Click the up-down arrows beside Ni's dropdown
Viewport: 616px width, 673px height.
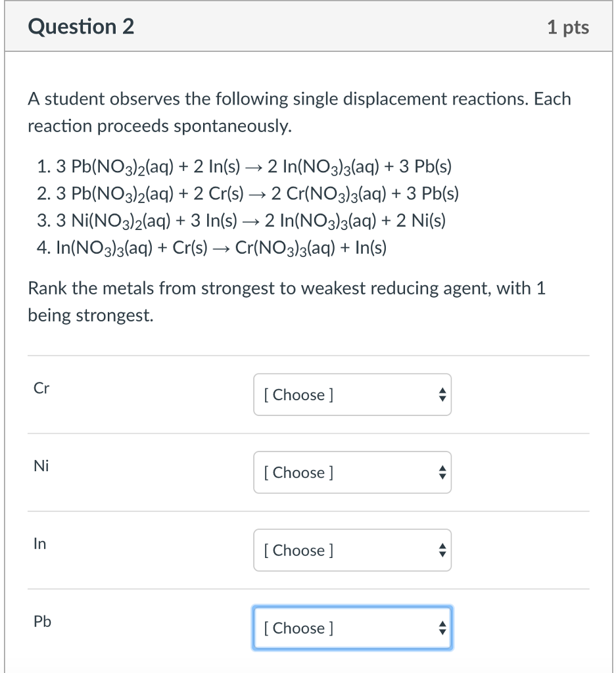(442, 473)
